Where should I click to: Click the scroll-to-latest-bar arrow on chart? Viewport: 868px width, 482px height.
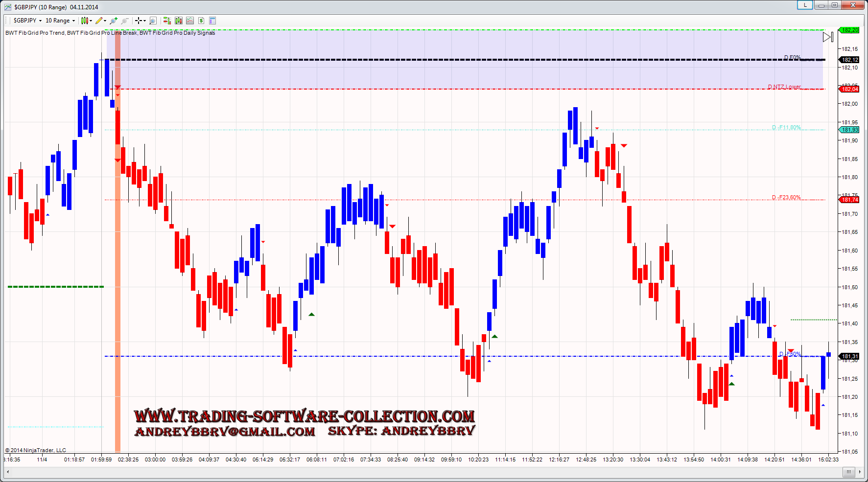(x=828, y=37)
